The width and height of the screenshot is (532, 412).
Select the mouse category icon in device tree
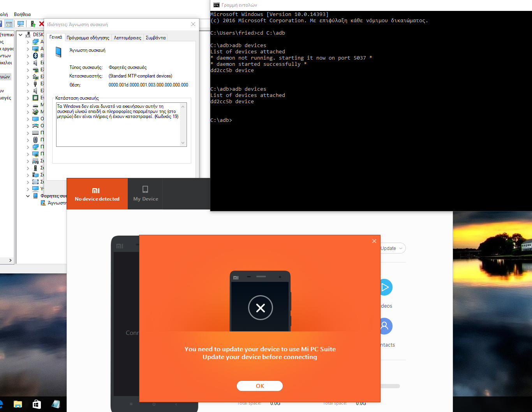(35, 140)
